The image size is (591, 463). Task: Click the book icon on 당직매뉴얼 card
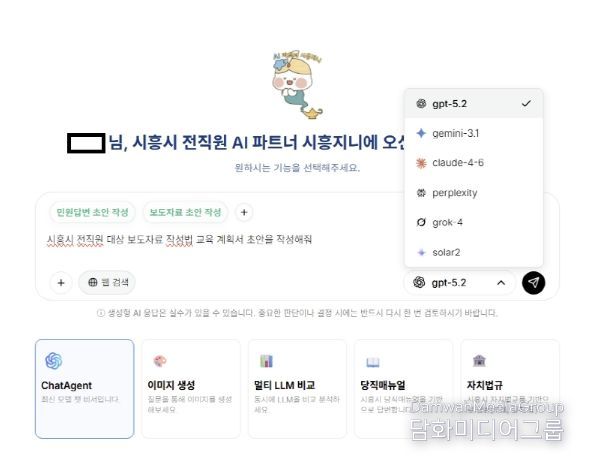click(x=373, y=362)
